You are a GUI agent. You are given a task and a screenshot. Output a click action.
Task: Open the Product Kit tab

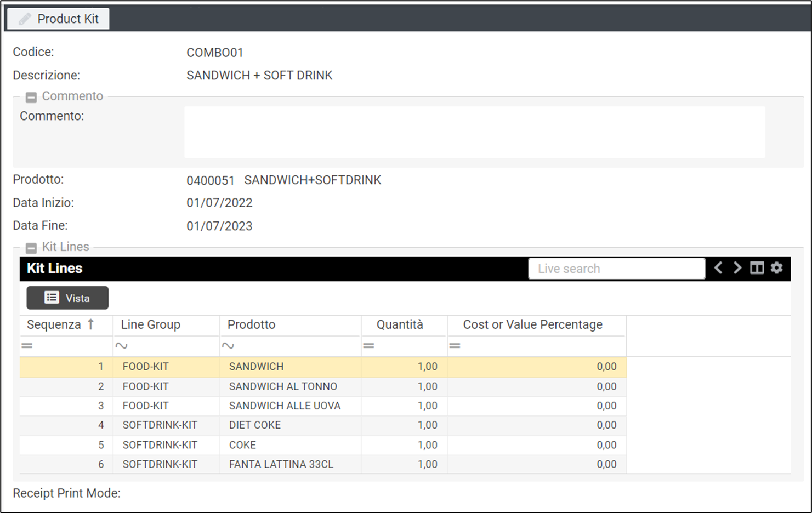[x=58, y=19]
